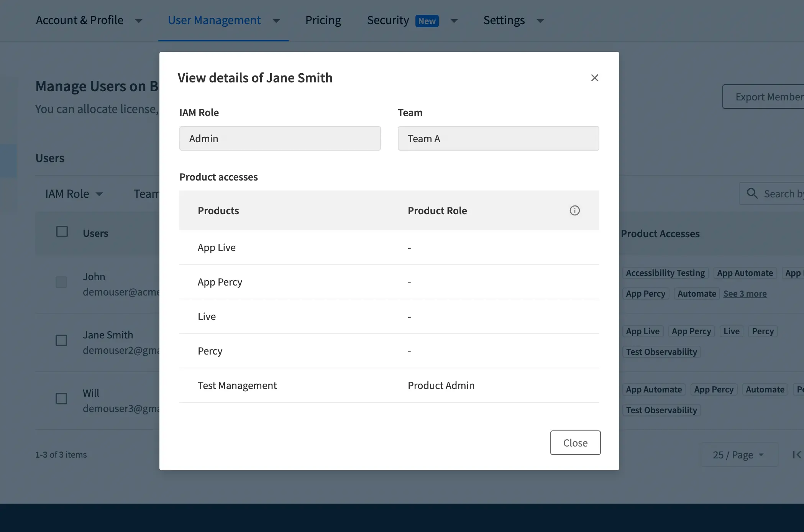Check the checkbox next to Will
804x532 pixels.
(61, 399)
